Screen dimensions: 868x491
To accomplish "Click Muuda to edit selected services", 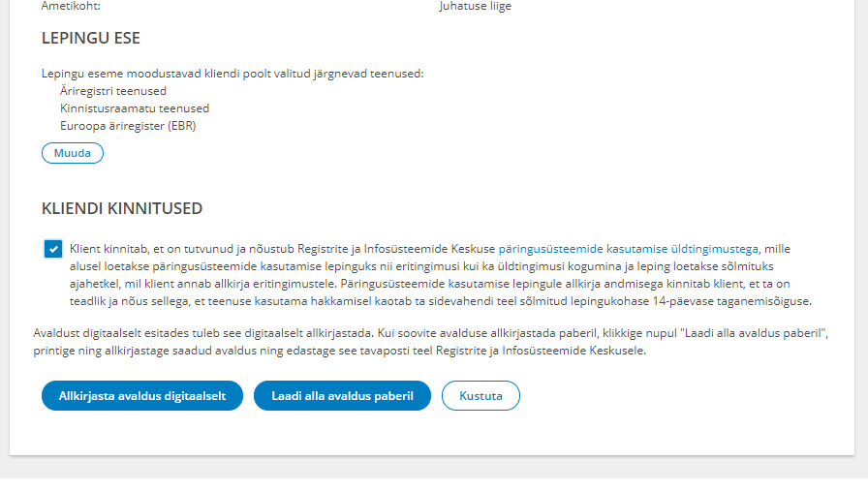I will pyautogui.click(x=73, y=153).
